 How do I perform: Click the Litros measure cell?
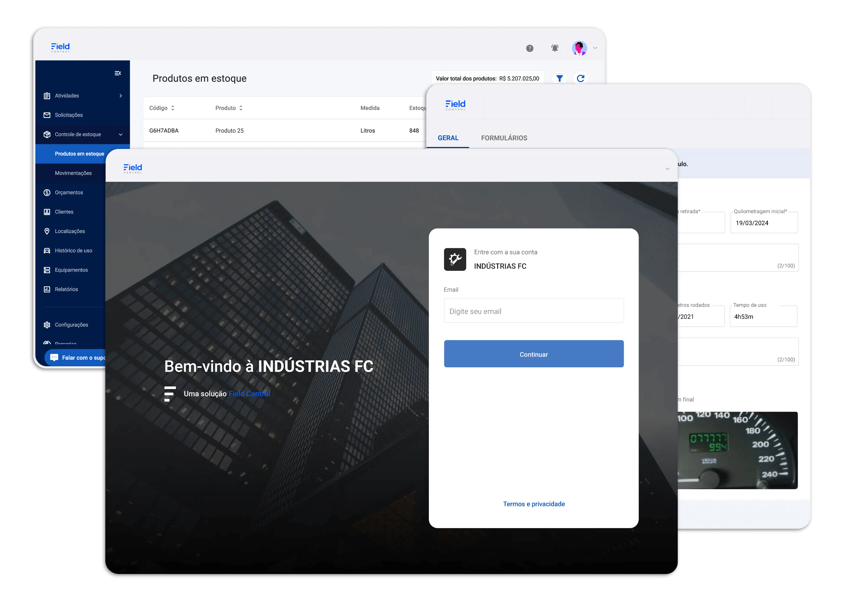click(x=367, y=131)
